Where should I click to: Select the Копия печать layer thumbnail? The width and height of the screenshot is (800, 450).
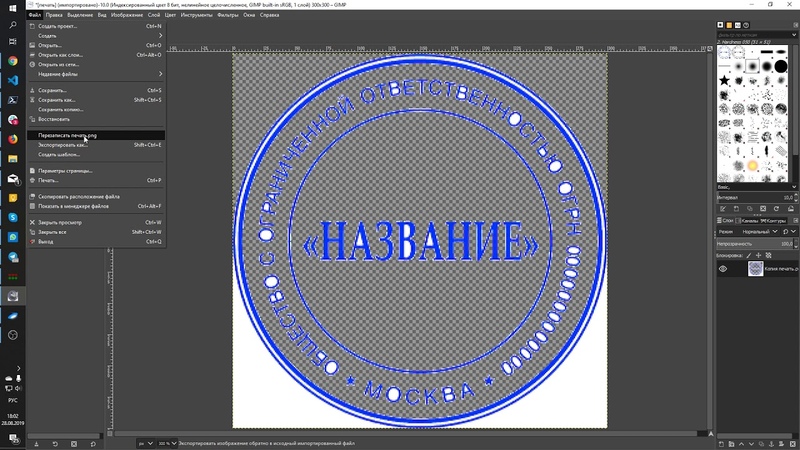(755, 269)
